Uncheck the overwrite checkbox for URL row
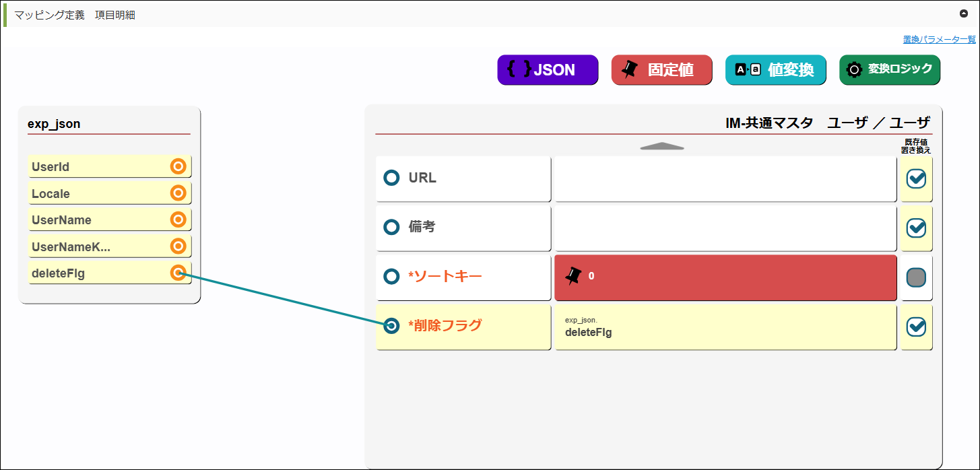Viewport: 980px width, 470px height. (x=916, y=178)
